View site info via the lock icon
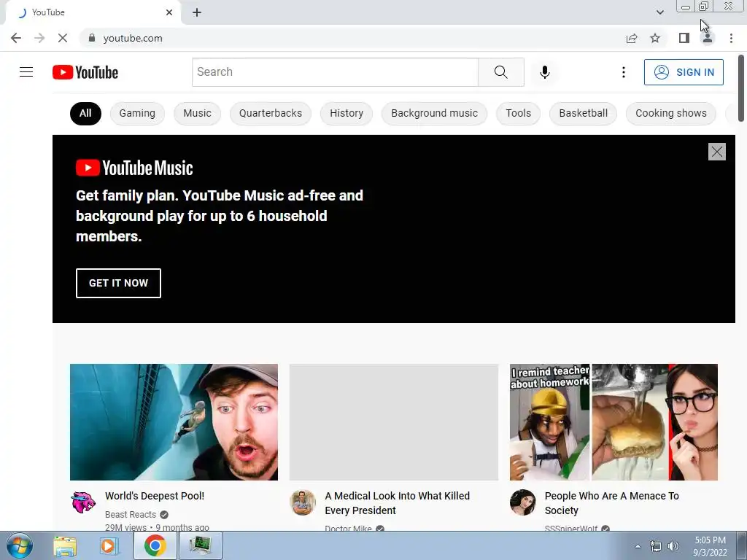This screenshot has height=560, width=747. pyautogui.click(x=92, y=38)
